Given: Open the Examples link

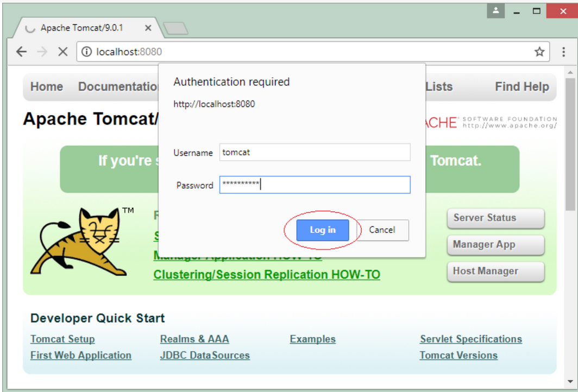Looking at the screenshot, I should point(312,339).
